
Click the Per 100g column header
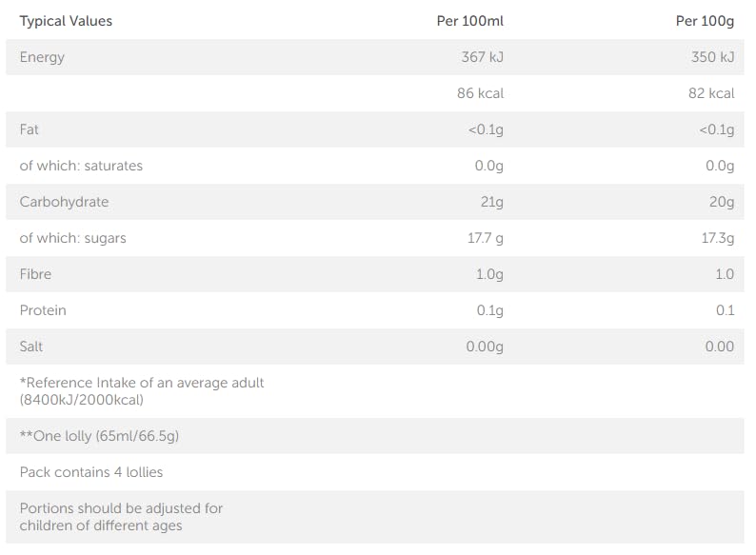pos(705,21)
